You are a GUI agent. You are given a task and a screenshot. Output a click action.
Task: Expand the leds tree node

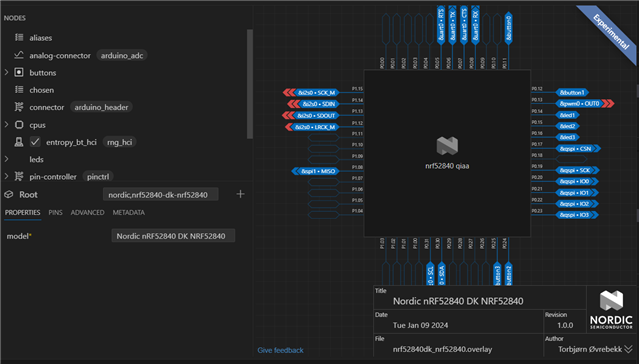coord(6,159)
